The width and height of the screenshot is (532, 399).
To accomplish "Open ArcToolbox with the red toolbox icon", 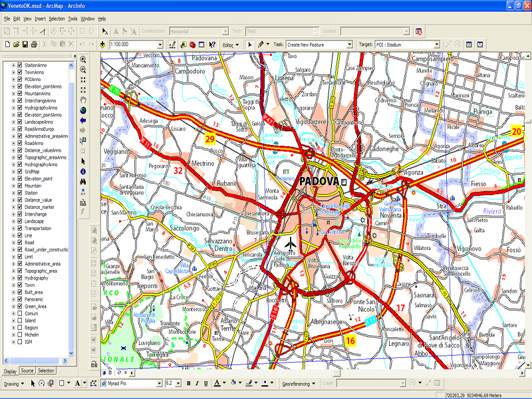I will 192,45.
